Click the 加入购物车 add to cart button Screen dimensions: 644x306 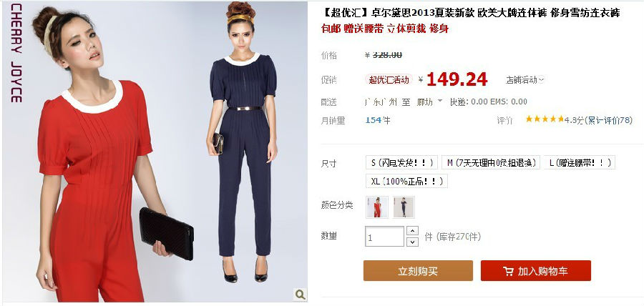[x=535, y=271]
